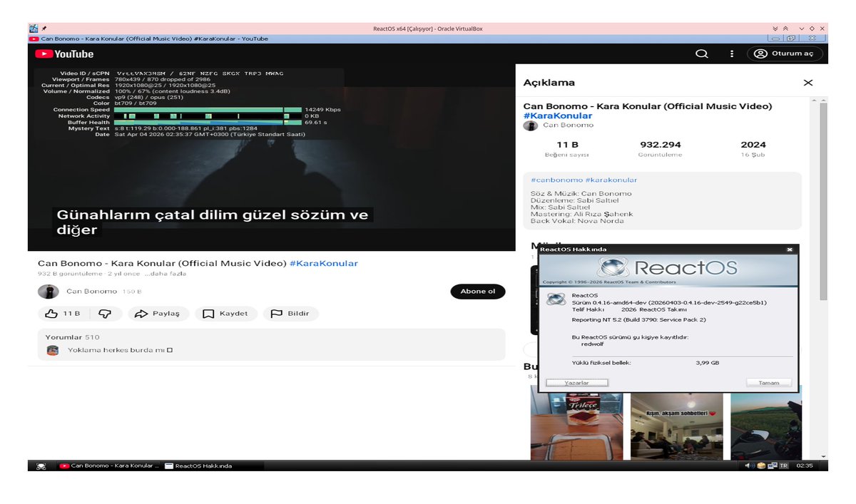856x504 pixels.
Task: Open #karakonular hashtag in the description box
Action: (611, 180)
